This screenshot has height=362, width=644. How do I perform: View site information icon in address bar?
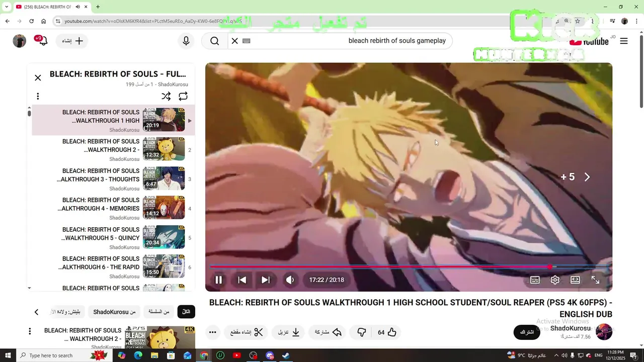(x=58, y=21)
